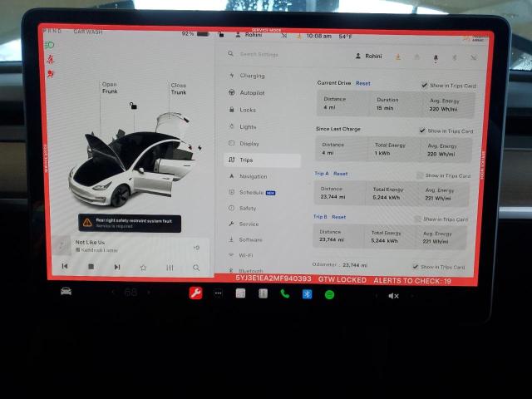Viewport: 532px width, 399px height.
Task: Tap the connectivity signal icon in settings header
Action: coord(473,57)
